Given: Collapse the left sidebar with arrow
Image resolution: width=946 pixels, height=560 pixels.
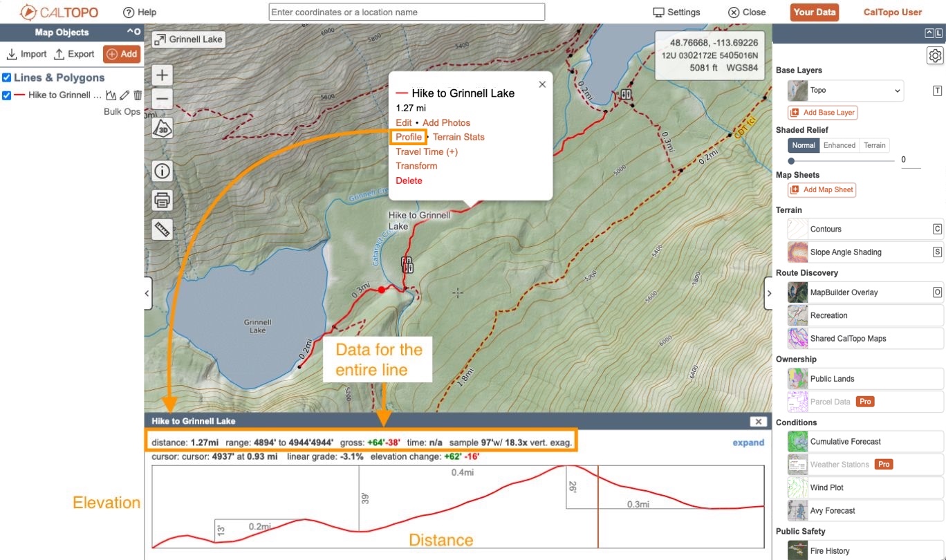Looking at the screenshot, I should click(147, 293).
